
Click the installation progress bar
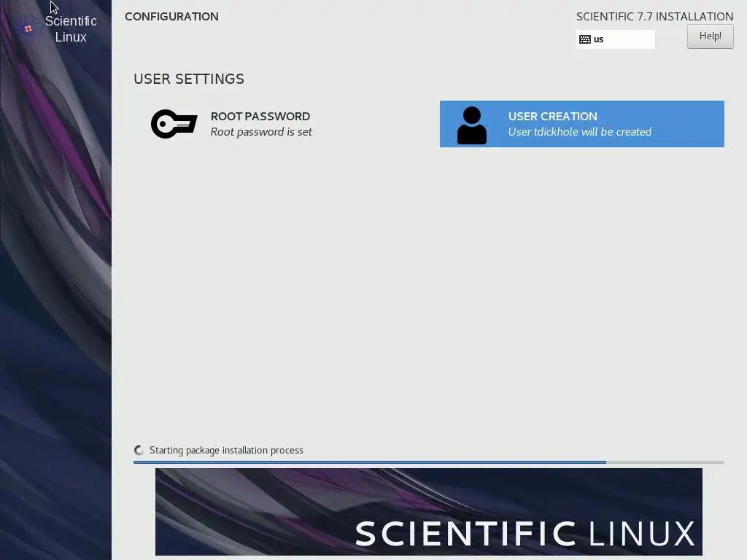point(429,462)
